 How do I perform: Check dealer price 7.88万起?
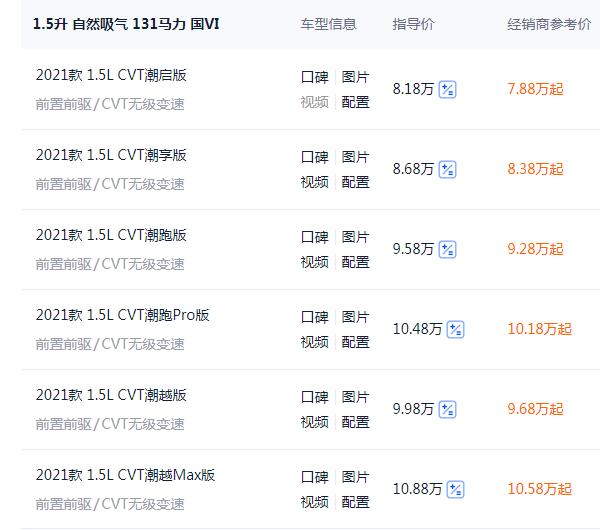535,89
